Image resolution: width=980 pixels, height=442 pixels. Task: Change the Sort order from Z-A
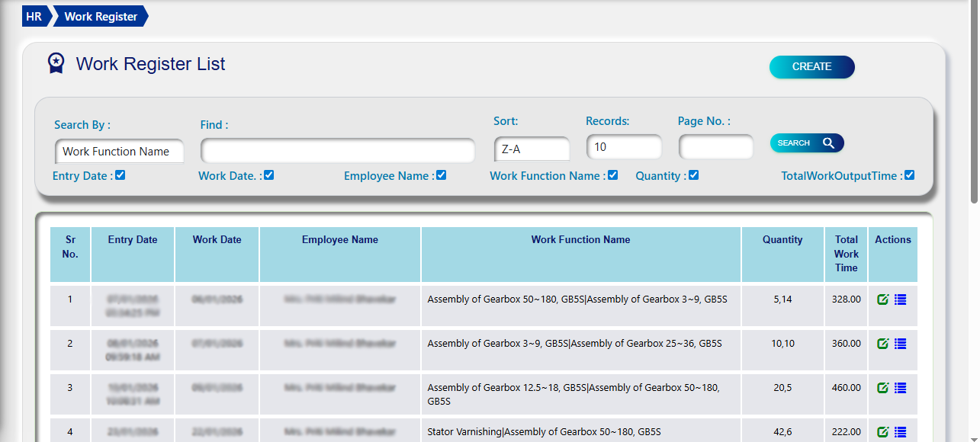532,148
